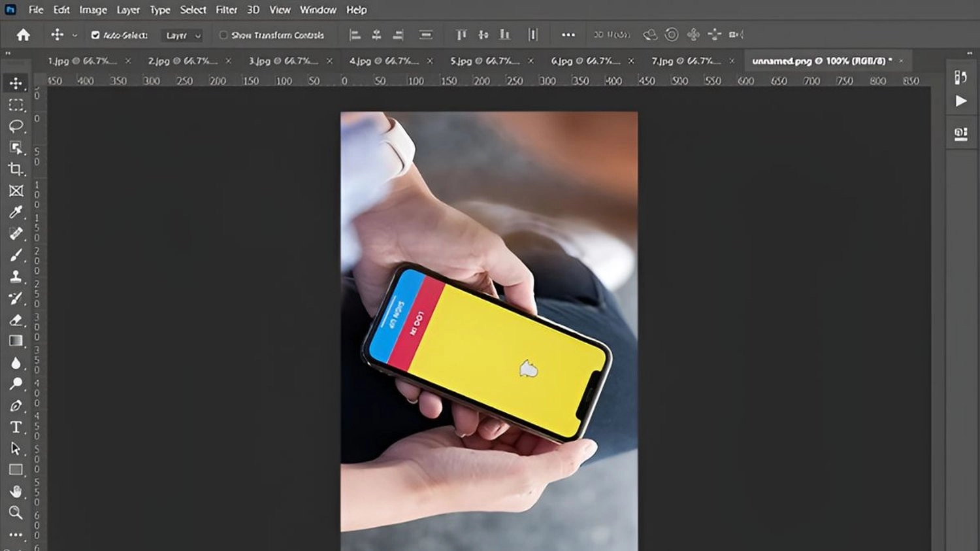
Task: Click the Play actions icon in right panel
Action: 961,101
